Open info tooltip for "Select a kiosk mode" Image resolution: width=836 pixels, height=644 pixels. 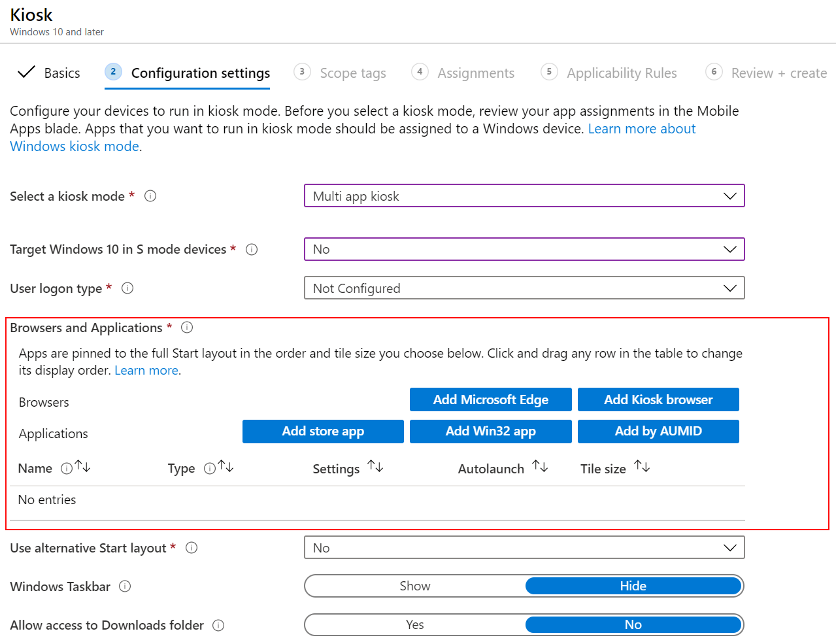pyautogui.click(x=150, y=195)
